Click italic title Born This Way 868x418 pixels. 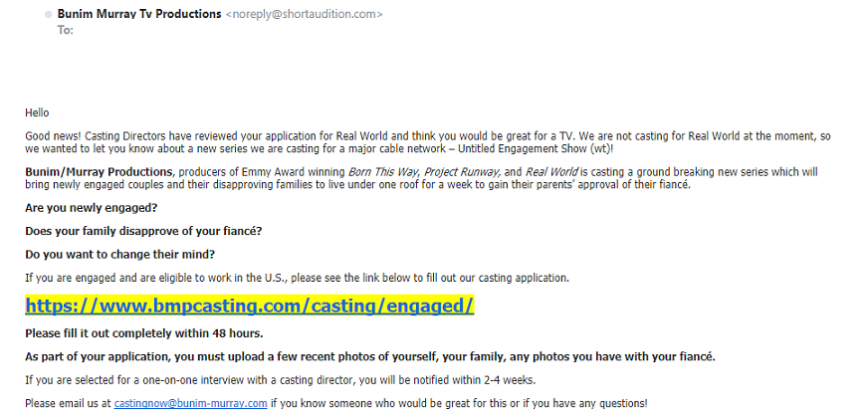pyautogui.click(x=382, y=171)
